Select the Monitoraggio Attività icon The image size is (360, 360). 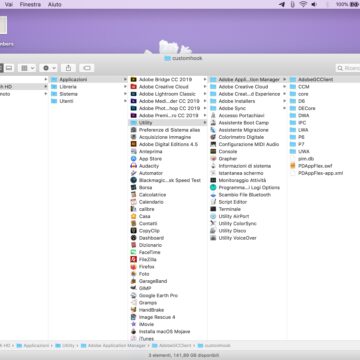[x=213, y=180]
